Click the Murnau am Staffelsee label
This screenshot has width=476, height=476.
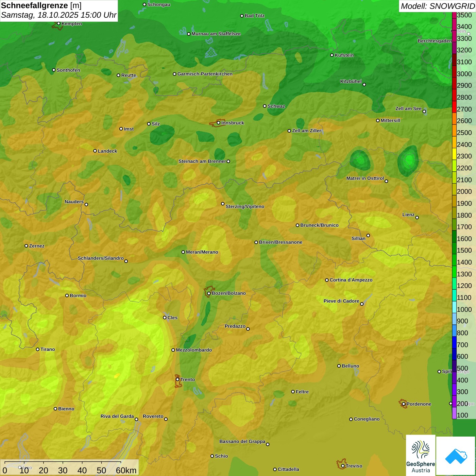[216, 34]
